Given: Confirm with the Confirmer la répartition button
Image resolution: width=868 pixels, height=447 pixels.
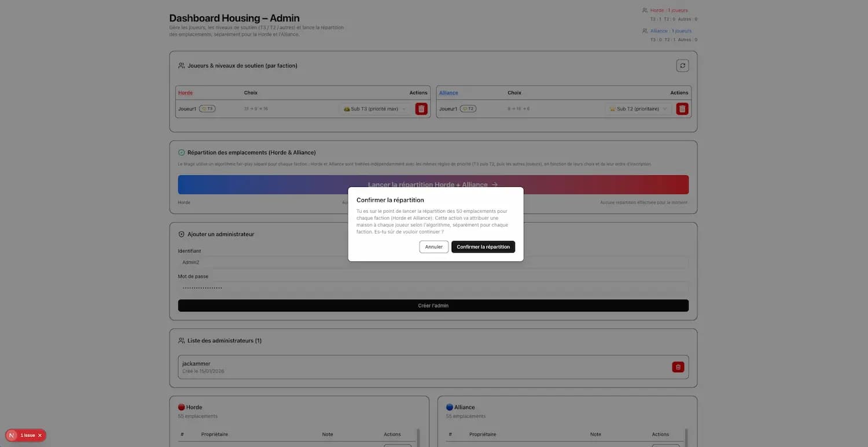Looking at the screenshot, I should (483, 247).
